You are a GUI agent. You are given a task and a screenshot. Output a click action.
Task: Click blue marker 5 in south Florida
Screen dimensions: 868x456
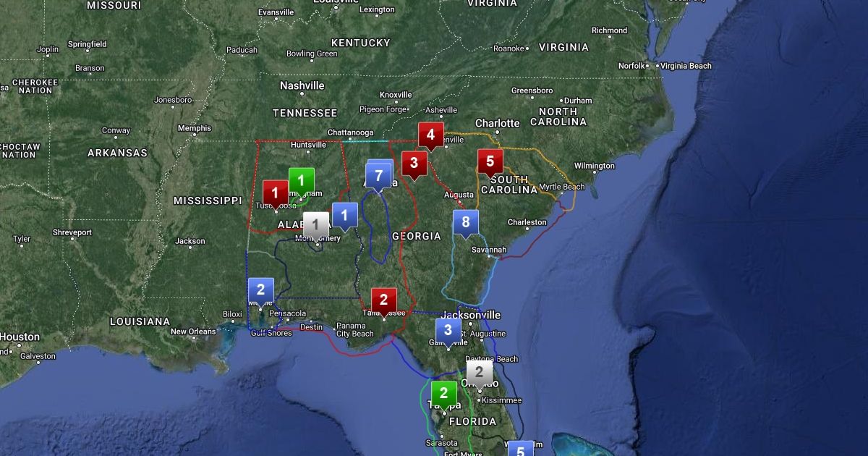point(520,449)
